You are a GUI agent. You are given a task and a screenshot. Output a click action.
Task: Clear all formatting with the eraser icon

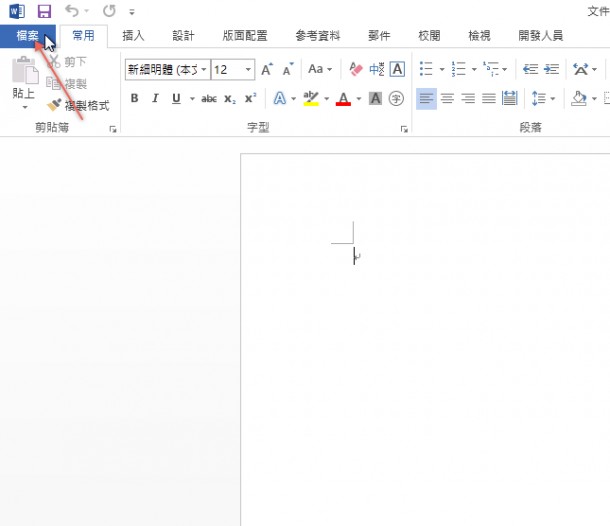[356, 69]
